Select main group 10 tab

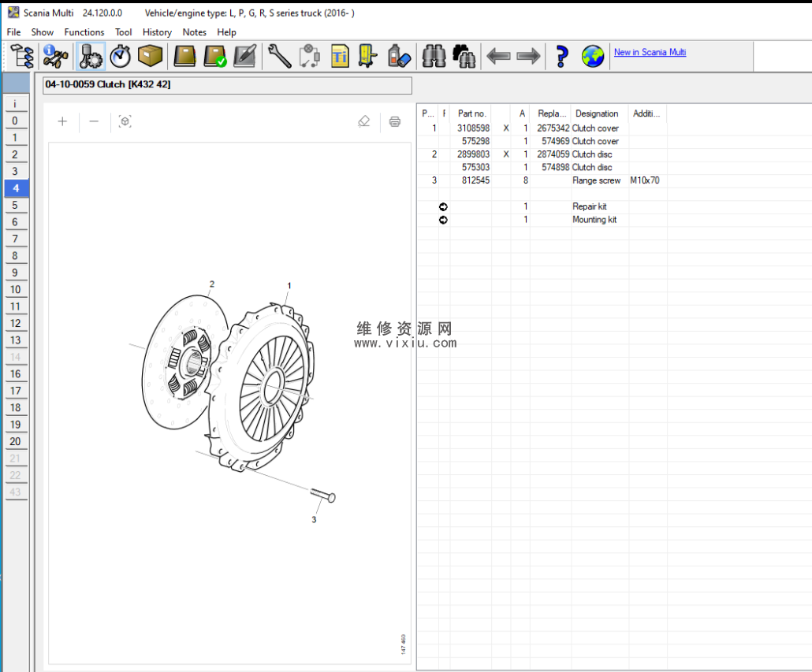click(16, 290)
